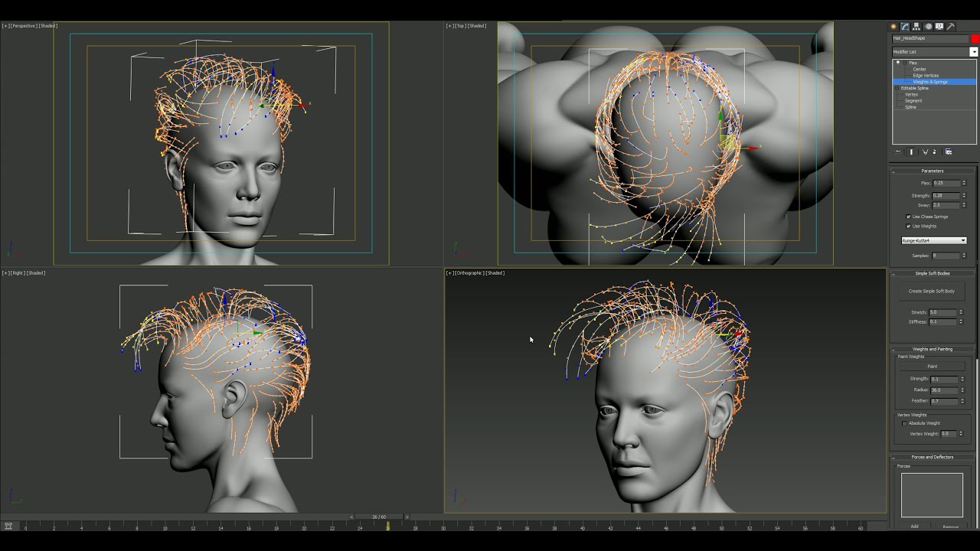Toggle Use Weights checkbox
Viewport: 980px width, 551px height.
[x=909, y=226]
